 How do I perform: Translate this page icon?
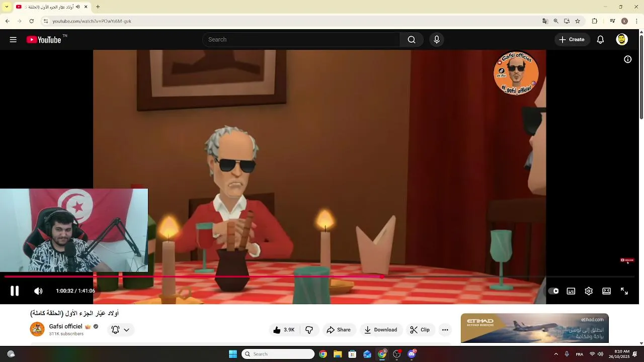click(545, 21)
